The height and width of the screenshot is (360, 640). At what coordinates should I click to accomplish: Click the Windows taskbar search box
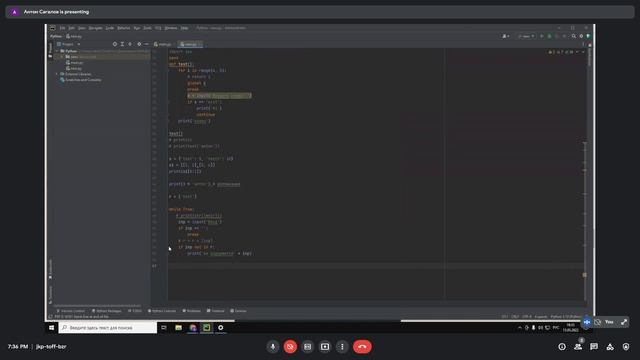pyautogui.click(x=108, y=328)
